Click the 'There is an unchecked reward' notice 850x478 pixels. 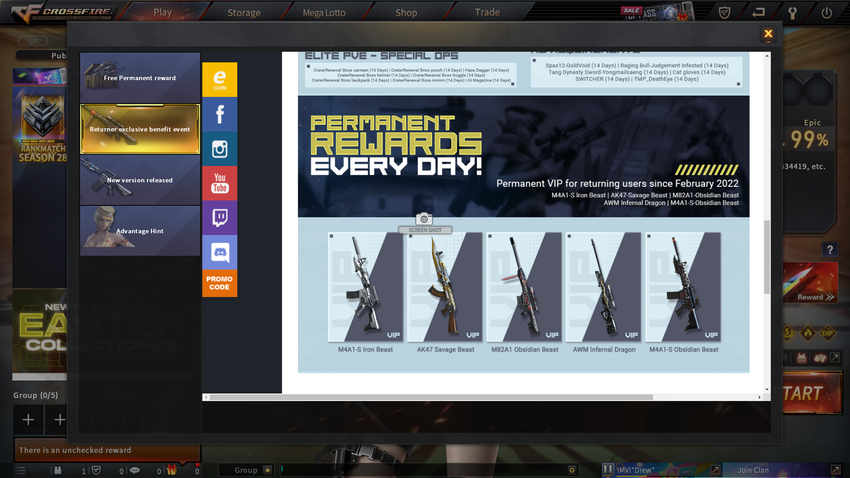[x=107, y=450]
